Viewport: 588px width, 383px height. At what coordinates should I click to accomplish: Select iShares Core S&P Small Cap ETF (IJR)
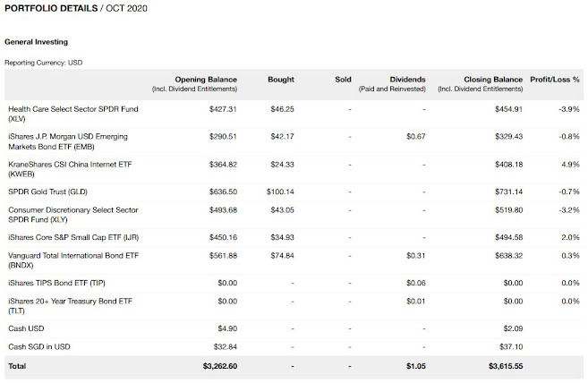[x=73, y=237]
